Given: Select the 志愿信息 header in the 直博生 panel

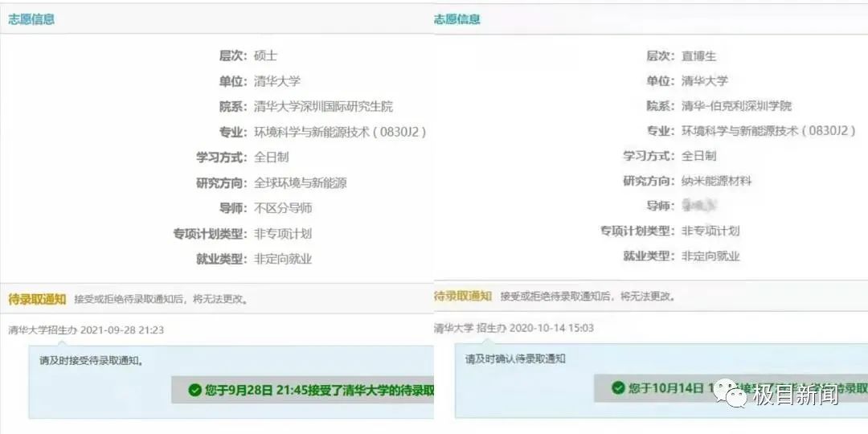Looking at the screenshot, I should point(457,19).
